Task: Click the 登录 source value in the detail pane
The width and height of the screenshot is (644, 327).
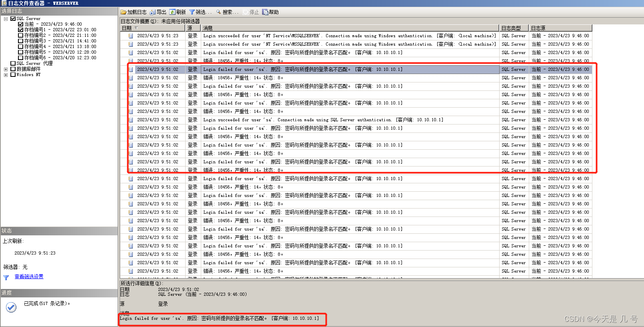Action: pos(163,304)
